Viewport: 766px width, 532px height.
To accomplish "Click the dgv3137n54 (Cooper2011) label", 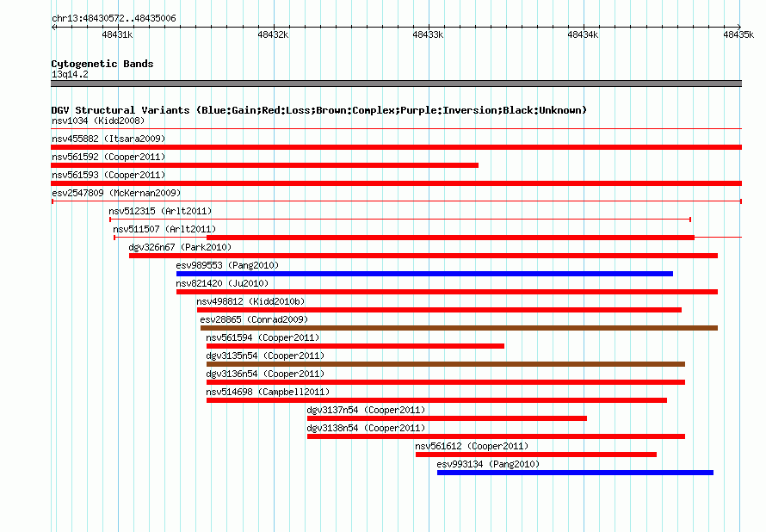I will [366, 410].
